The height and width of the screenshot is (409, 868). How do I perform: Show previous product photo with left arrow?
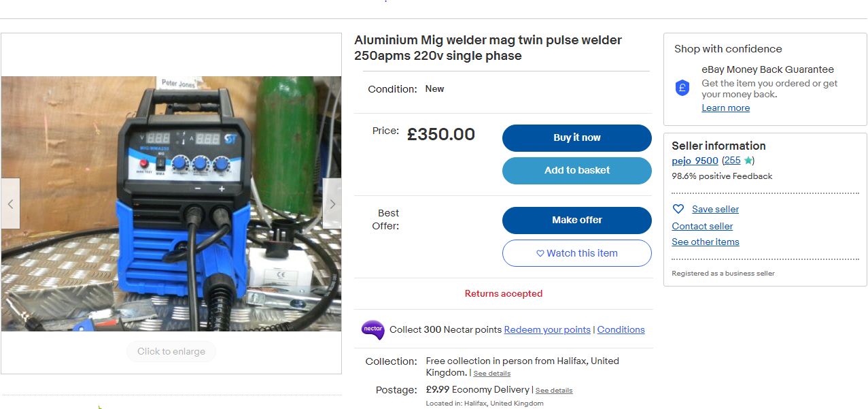point(10,203)
